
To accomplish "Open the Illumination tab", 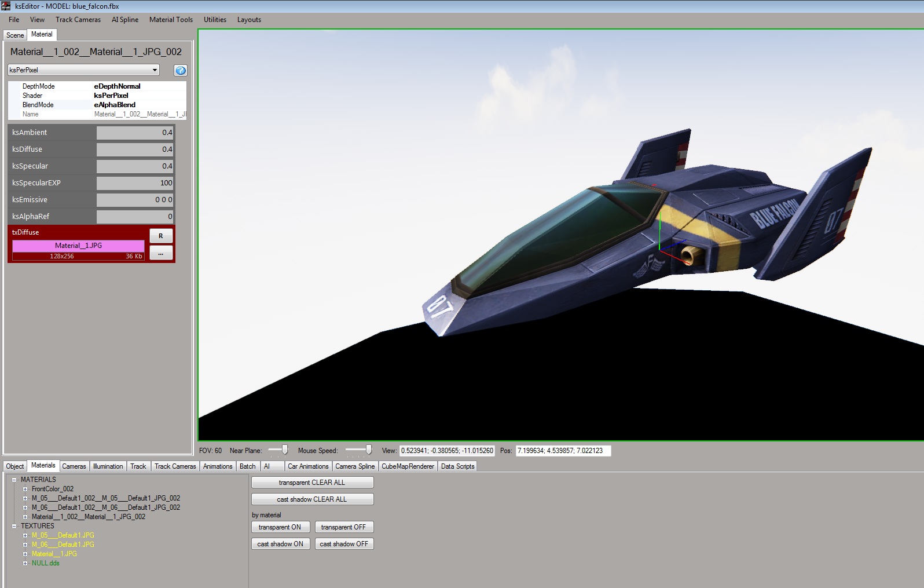I will (x=108, y=466).
